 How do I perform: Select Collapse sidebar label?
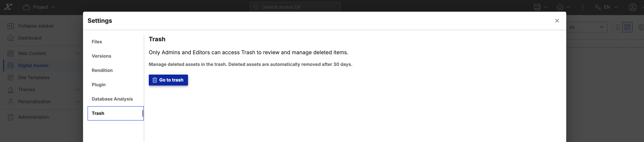[x=36, y=26]
